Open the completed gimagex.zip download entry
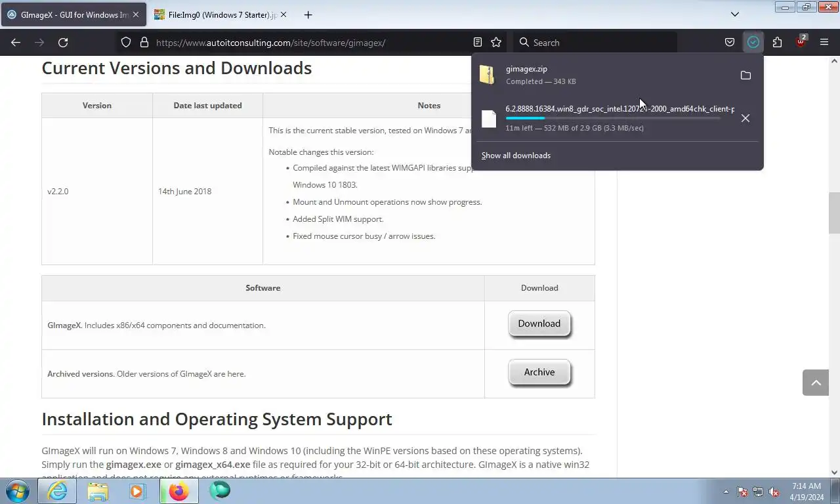The height and width of the screenshot is (504, 840). point(604,75)
